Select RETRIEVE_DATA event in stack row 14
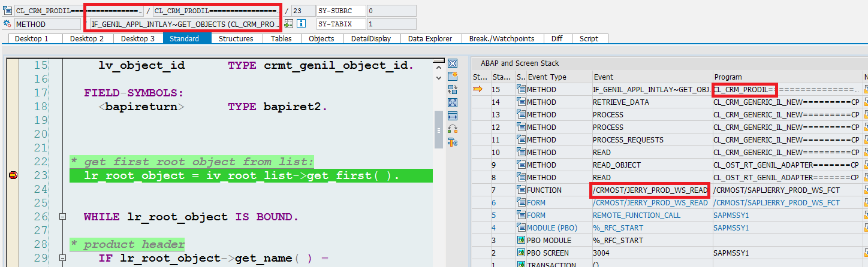The height and width of the screenshot is (267, 868). tap(621, 102)
